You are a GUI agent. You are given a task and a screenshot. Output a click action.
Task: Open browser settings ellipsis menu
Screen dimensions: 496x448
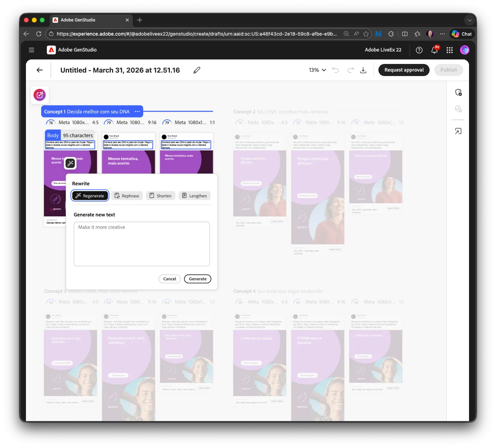(x=442, y=34)
